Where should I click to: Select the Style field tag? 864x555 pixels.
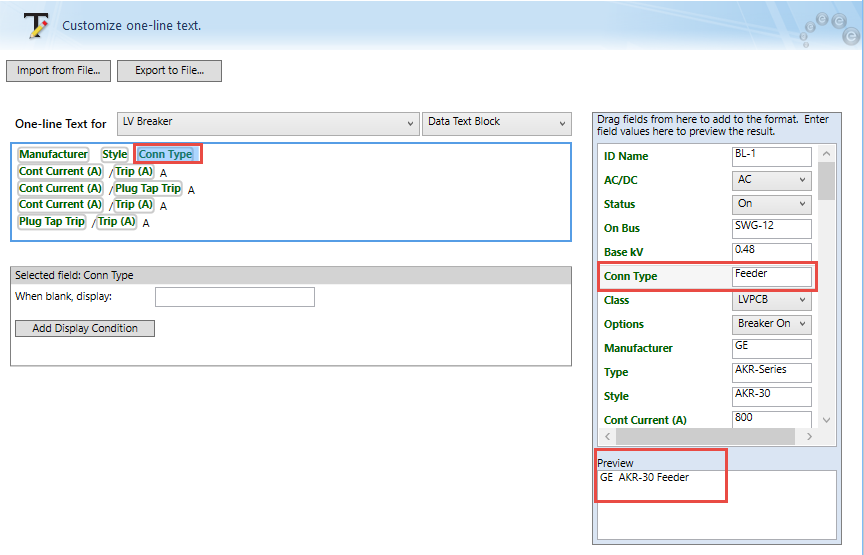(x=115, y=155)
